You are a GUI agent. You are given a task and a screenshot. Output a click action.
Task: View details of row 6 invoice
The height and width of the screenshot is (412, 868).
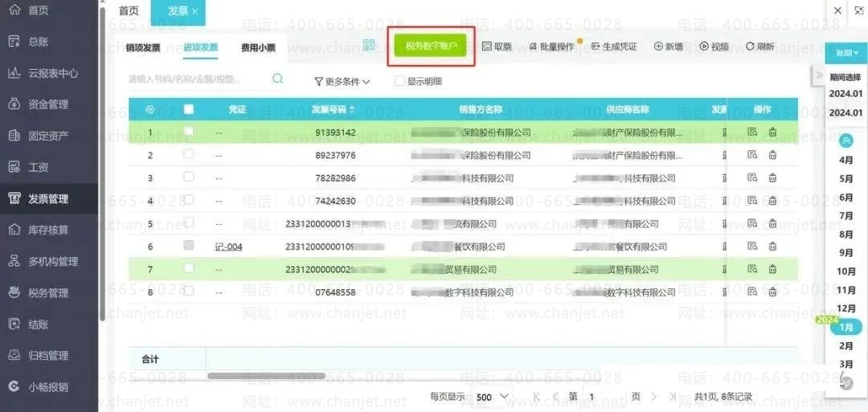pyautogui.click(x=751, y=246)
